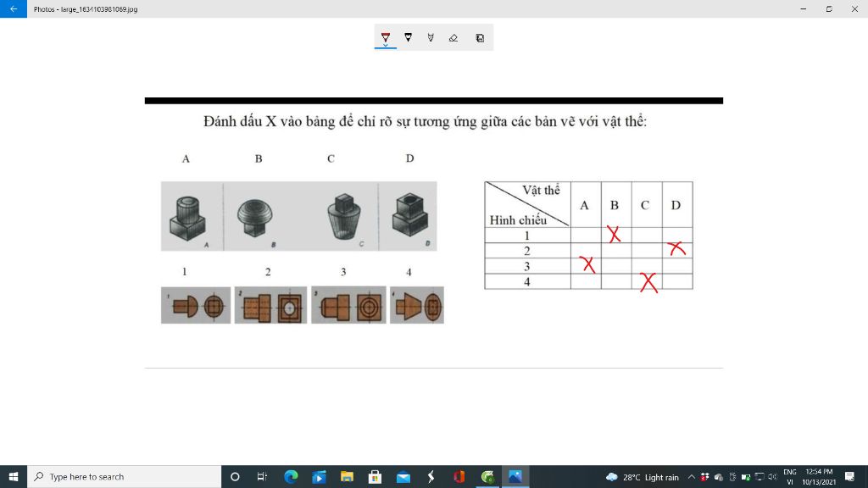Image resolution: width=868 pixels, height=488 pixels.
Task: Open OneDrive cloud tray icon
Action: click(719, 477)
